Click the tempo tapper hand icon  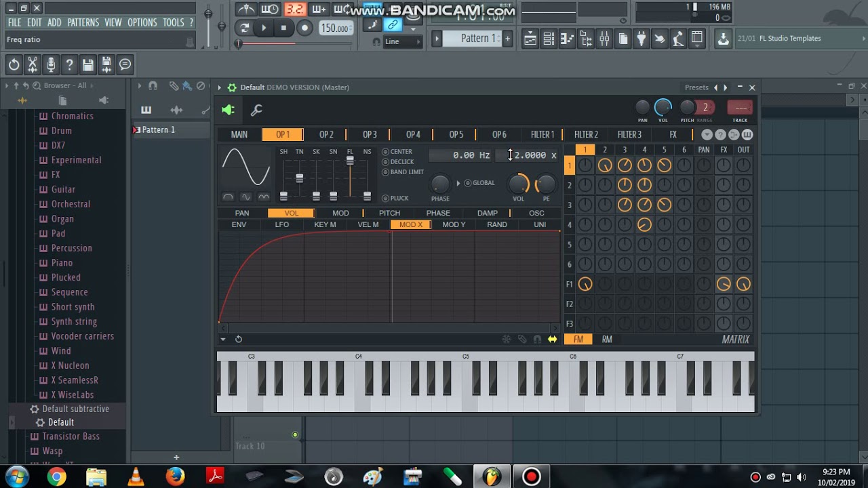[659, 39]
